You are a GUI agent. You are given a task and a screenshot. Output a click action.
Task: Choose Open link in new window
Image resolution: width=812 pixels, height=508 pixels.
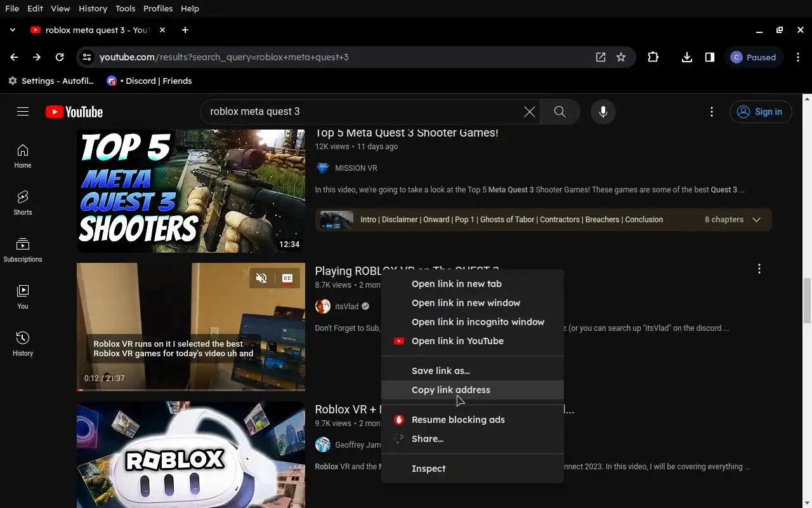point(473,303)
